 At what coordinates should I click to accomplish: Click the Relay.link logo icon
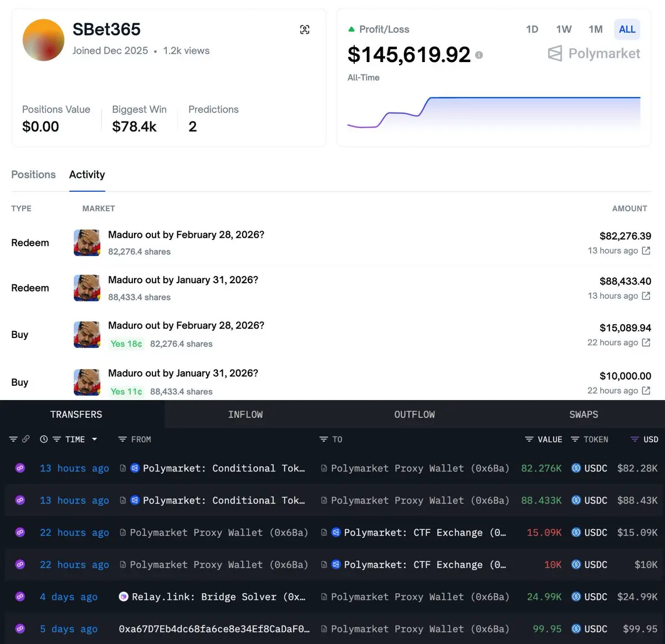pos(124,597)
